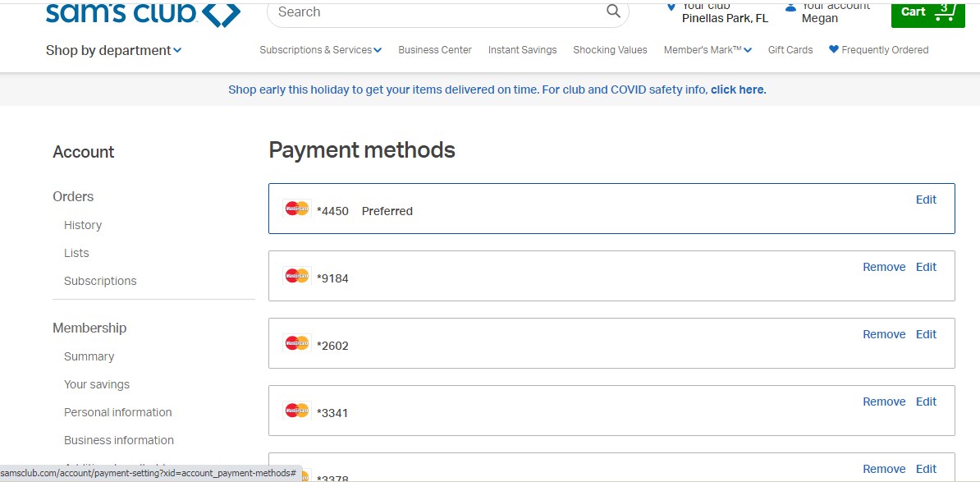
Task: Expand Shop by department dropdown
Action: (x=114, y=50)
